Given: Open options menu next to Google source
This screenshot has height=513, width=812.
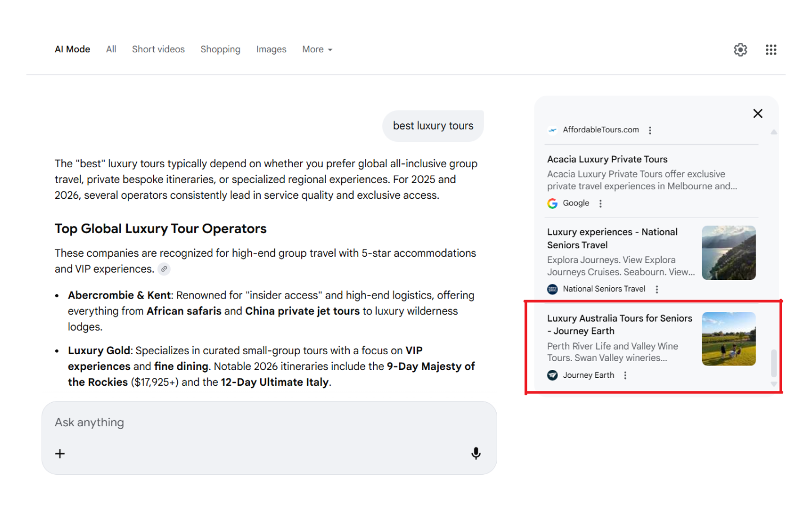Looking at the screenshot, I should (x=600, y=203).
